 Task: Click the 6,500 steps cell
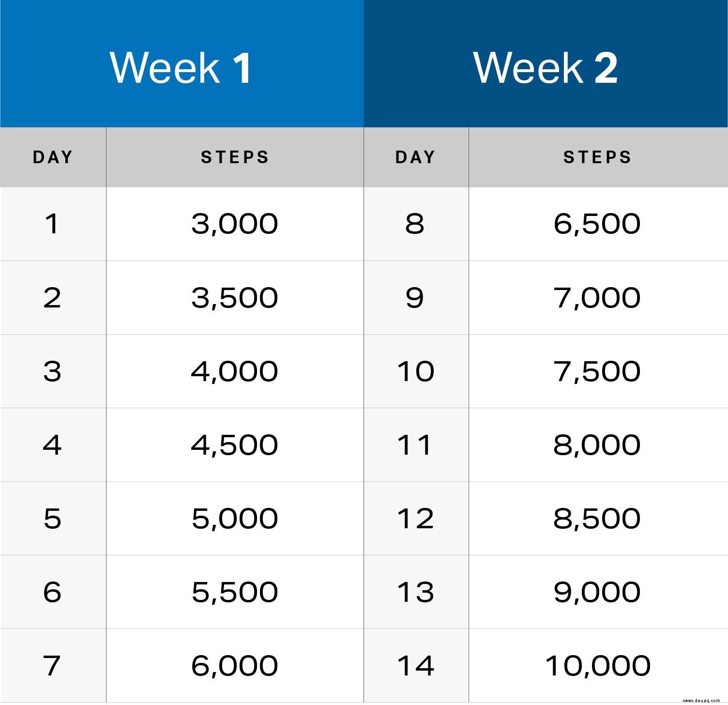(598, 224)
